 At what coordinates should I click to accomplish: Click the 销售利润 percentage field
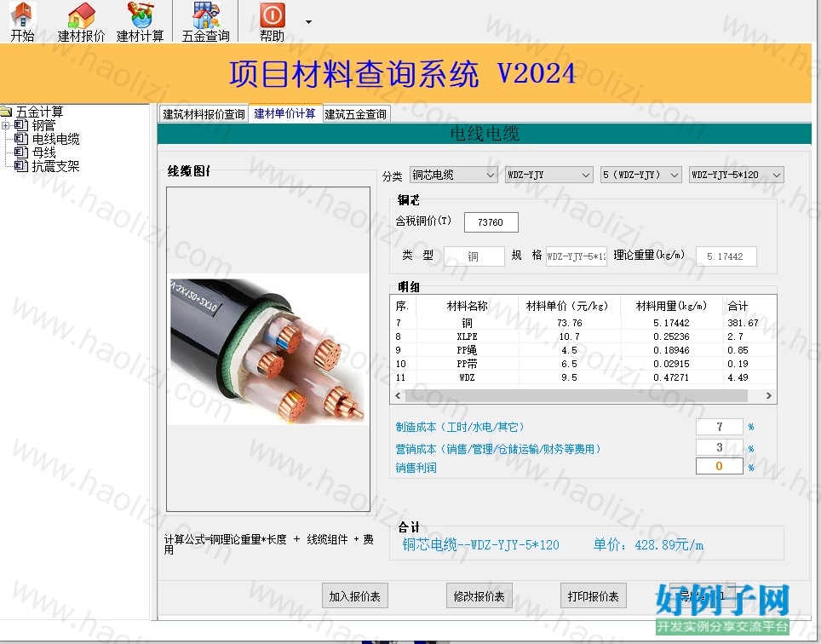(x=720, y=466)
